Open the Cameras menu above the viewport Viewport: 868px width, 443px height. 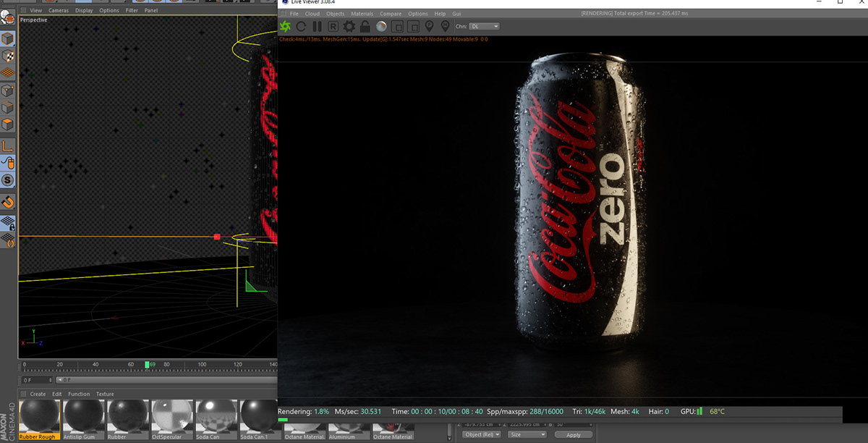coord(58,10)
